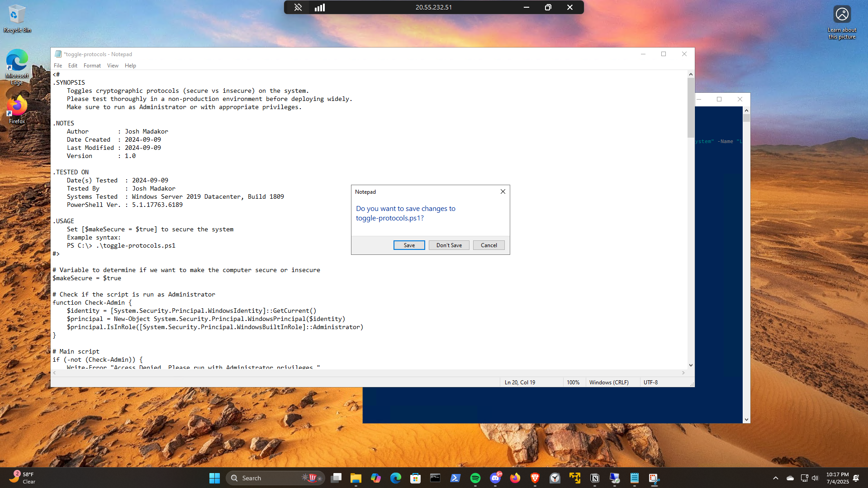Cancel the save changes prompt
This screenshot has height=488, width=868.
(x=489, y=245)
